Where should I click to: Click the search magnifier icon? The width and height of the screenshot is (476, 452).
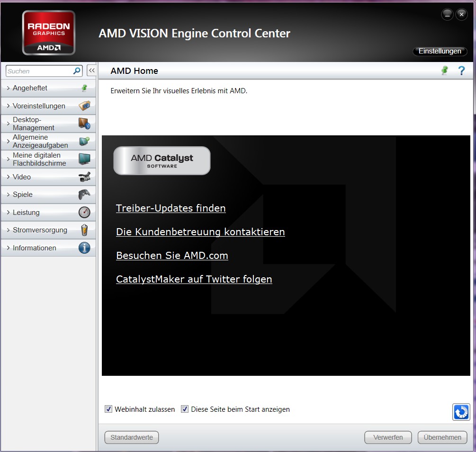pos(77,71)
